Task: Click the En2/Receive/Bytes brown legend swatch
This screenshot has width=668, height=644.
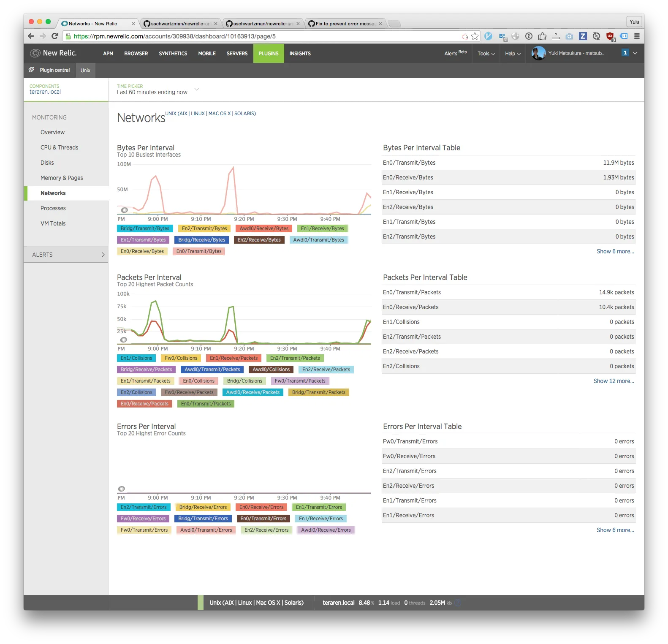Action: pyautogui.click(x=259, y=240)
